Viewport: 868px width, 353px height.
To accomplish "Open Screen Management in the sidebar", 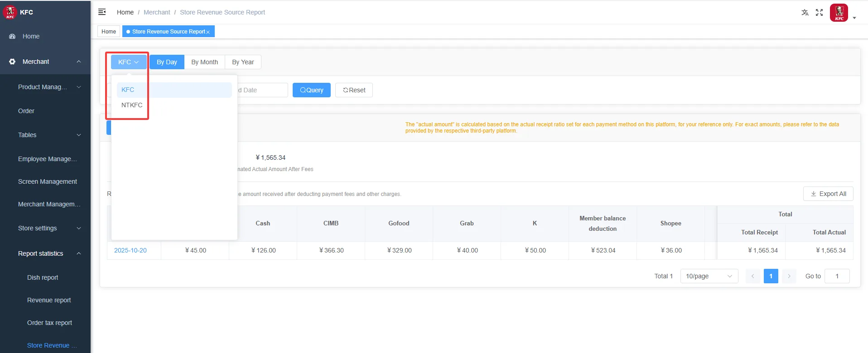I will point(45,181).
